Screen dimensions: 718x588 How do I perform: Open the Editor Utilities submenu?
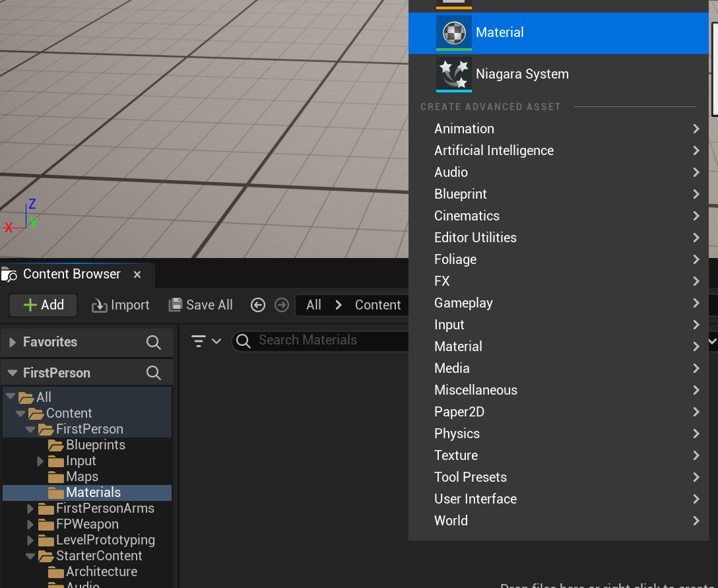click(x=558, y=238)
